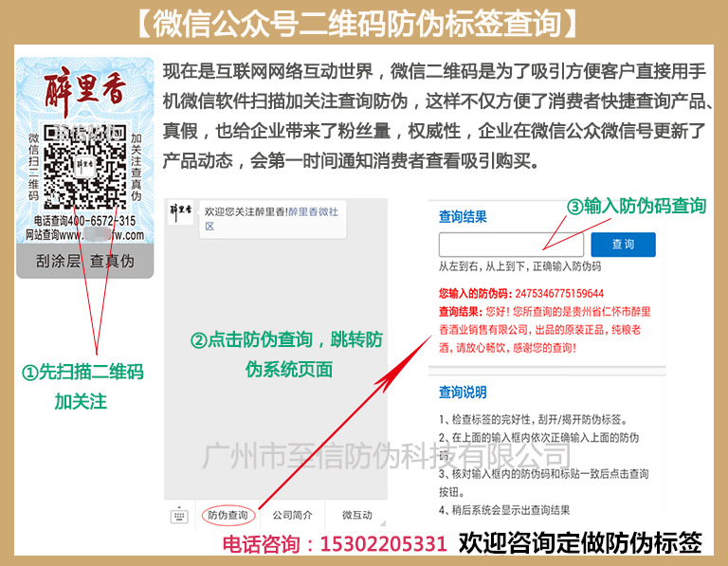Open the 防伪查询 menu item
Screen dimensions: 728x566
click(227, 515)
